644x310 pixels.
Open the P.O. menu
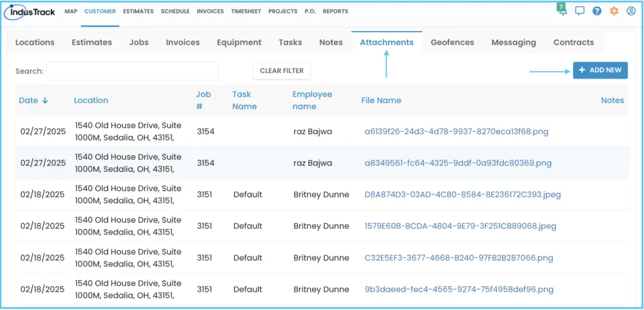tap(309, 11)
